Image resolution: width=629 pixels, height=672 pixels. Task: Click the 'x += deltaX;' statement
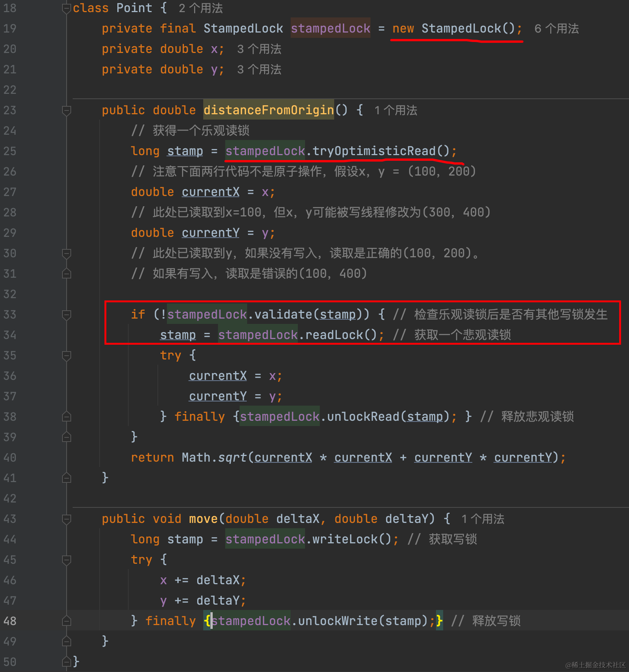click(x=203, y=580)
